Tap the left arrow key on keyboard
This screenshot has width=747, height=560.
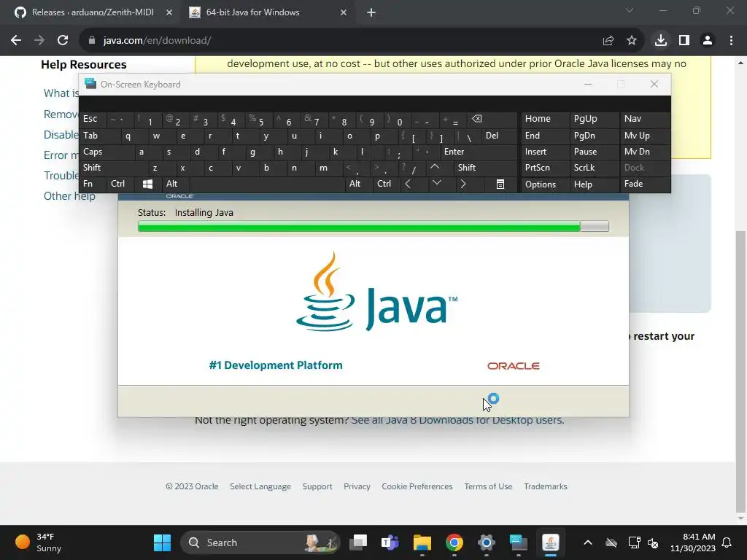pyautogui.click(x=408, y=184)
